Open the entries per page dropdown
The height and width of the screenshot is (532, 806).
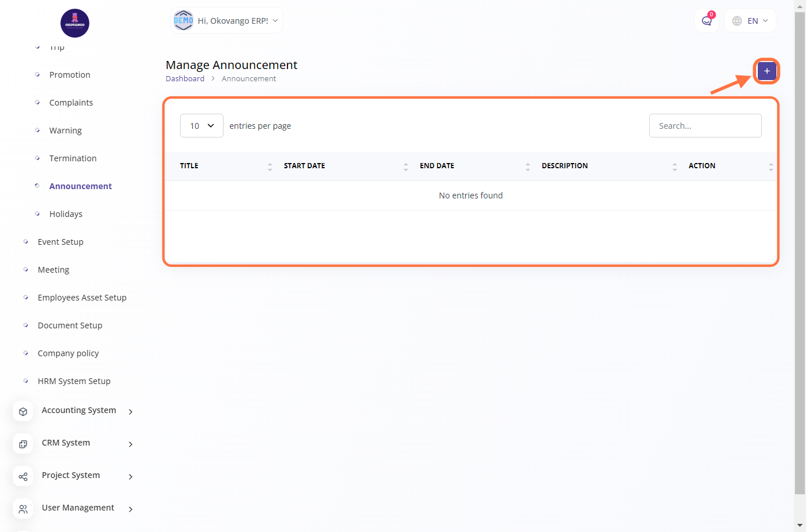pyautogui.click(x=201, y=126)
